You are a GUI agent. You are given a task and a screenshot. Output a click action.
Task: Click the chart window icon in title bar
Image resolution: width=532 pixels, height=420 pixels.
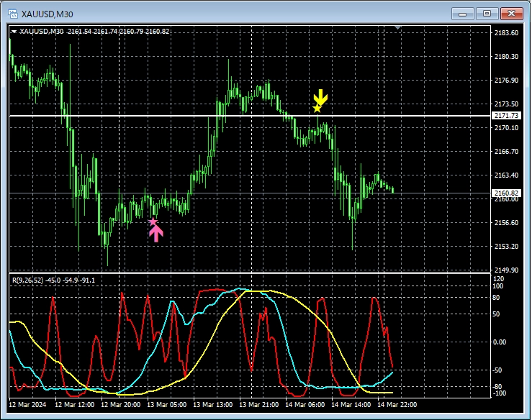point(12,14)
